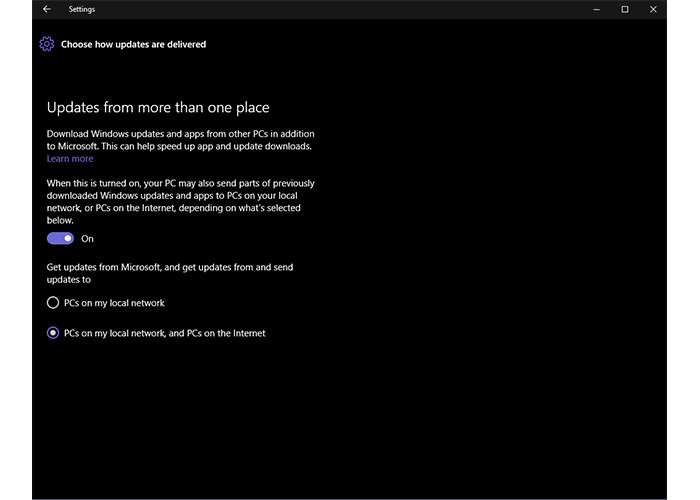Click the "Choose how updates are delivered" title
Image resolution: width=700 pixels, height=500 pixels.
(133, 44)
